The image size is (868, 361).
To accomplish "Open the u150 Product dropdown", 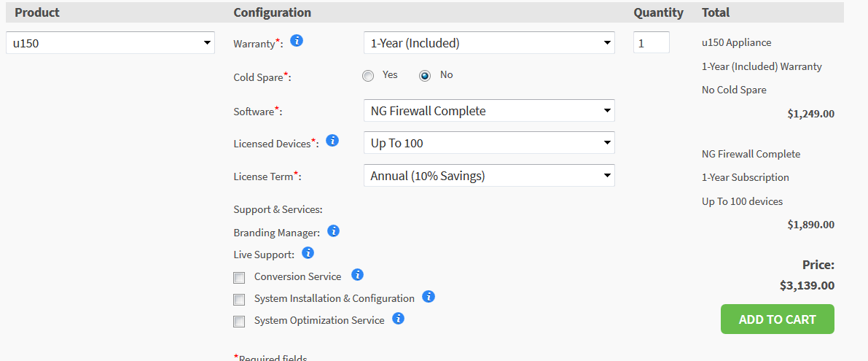I will click(110, 42).
